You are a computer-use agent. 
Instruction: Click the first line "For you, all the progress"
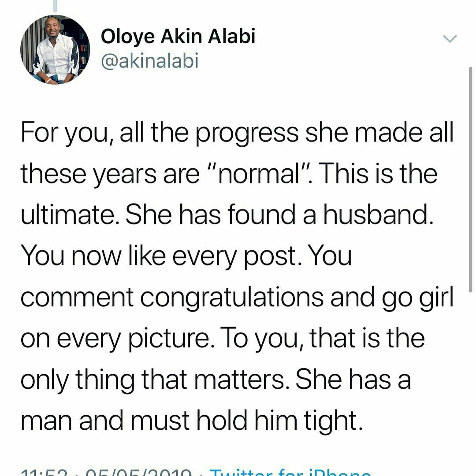tap(160, 134)
